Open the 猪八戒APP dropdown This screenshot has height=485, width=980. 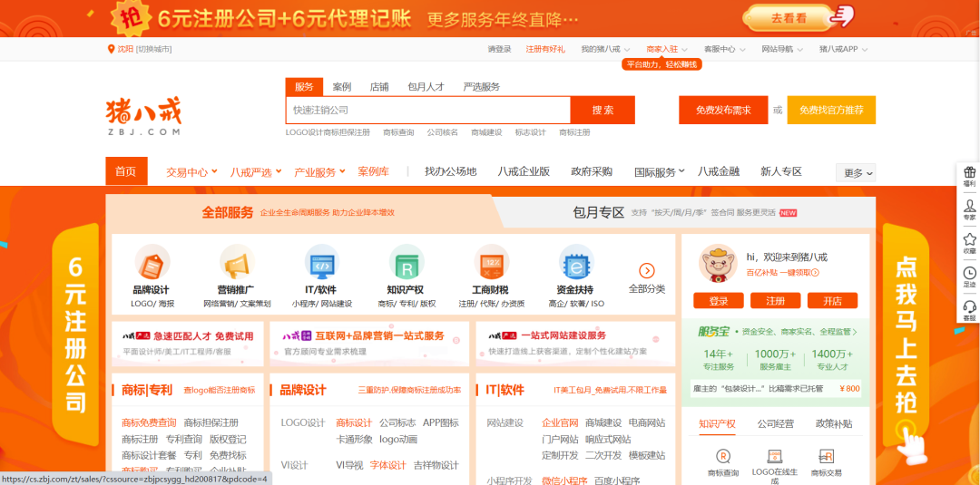tap(844, 49)
